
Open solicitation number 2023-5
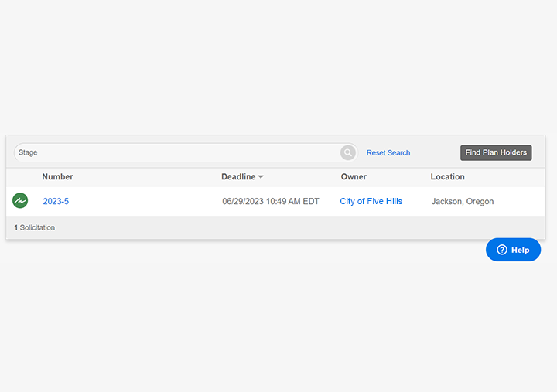coord(56,202)
